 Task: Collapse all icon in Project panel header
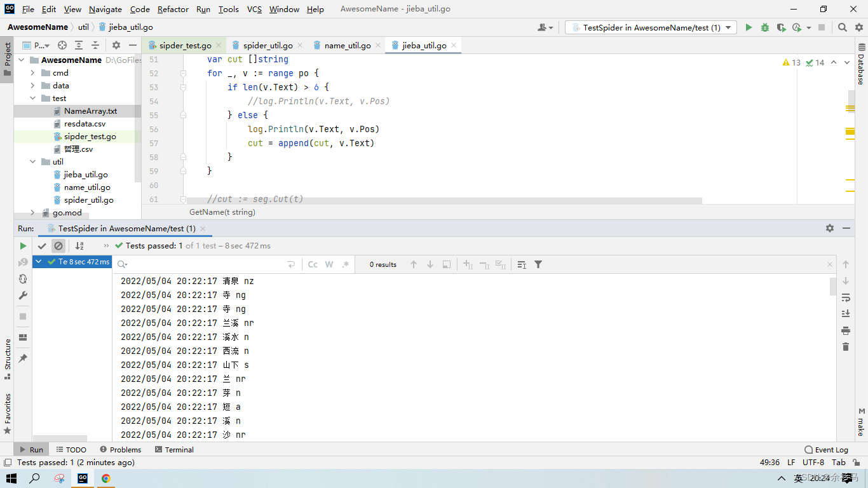95,45
